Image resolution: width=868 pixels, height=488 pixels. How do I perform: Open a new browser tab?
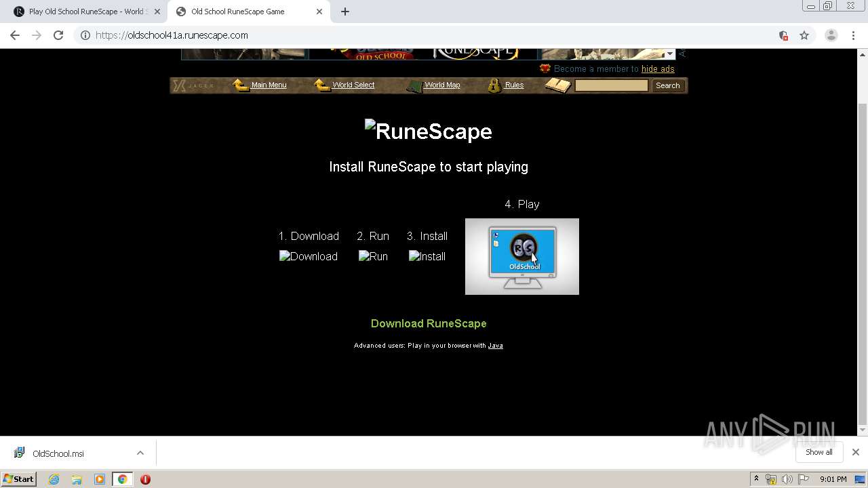tap(345, 12)
